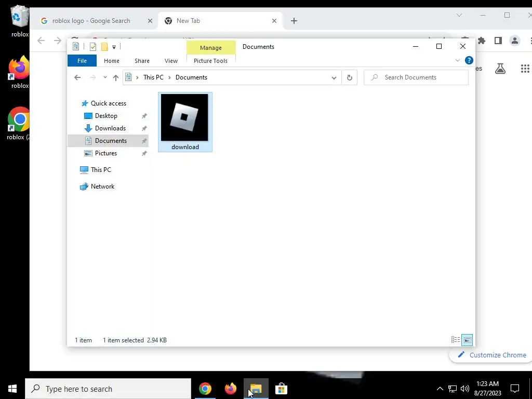This screenshot has height=399, width=532.
Task: Select Quick access in navigation pane
Action: pos(108,103)
